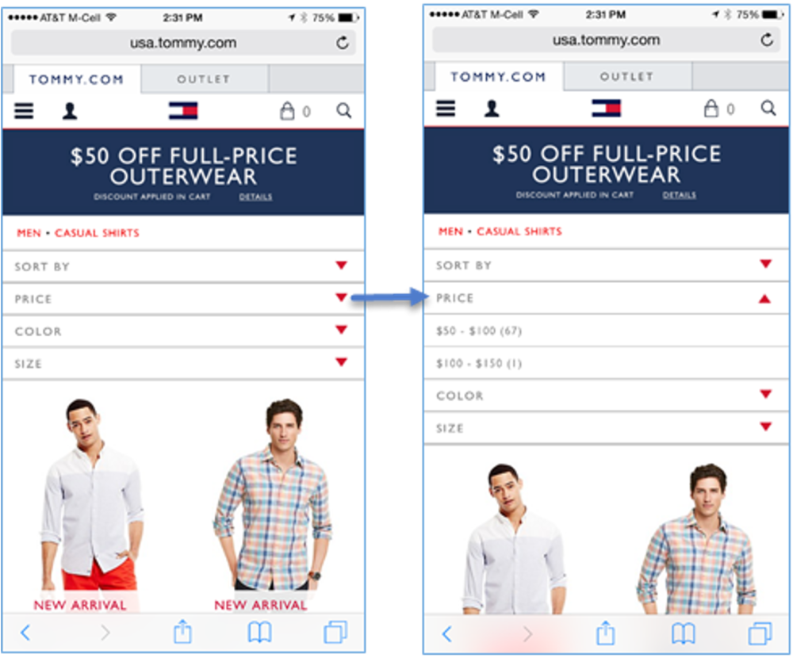This screenshot has height=658, width=812.
Task: Tap Safari share icon in left phone
Action: 182,632
